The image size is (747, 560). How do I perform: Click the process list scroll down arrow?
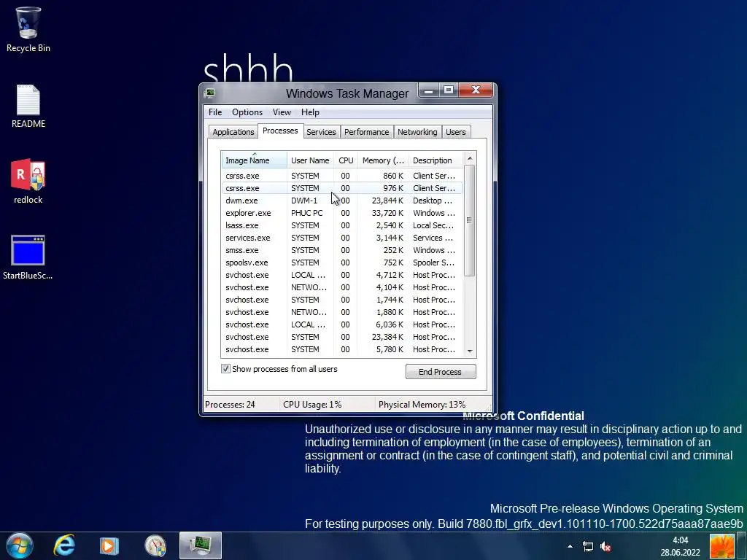tap(470, 351)
